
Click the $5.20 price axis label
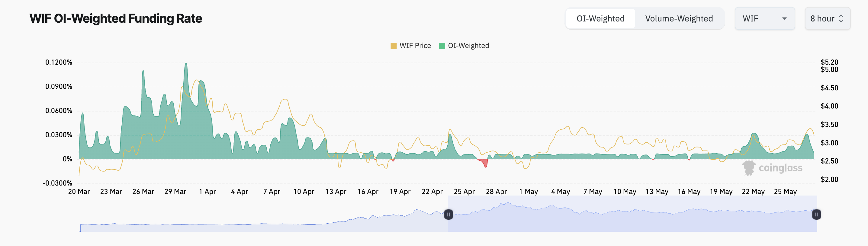[x=829, y=62]
